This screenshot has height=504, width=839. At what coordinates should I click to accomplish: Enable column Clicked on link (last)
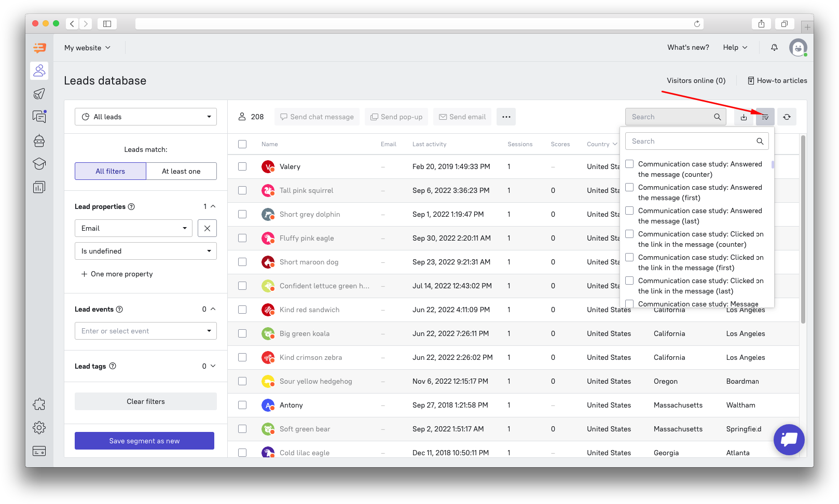(629, 281)
